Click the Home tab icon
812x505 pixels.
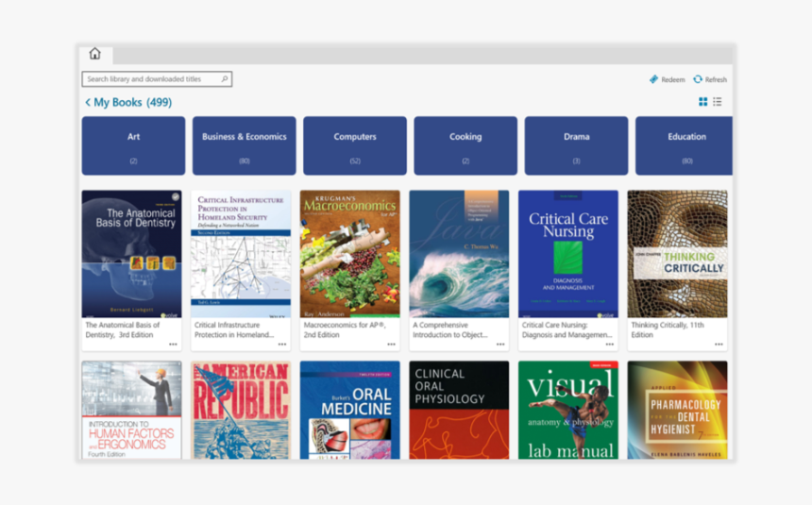tap(94, 54)
